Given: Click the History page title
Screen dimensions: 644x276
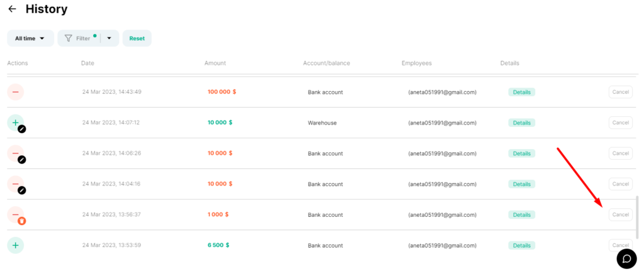Looking at the screenshot, I should [x=47, y=9].
